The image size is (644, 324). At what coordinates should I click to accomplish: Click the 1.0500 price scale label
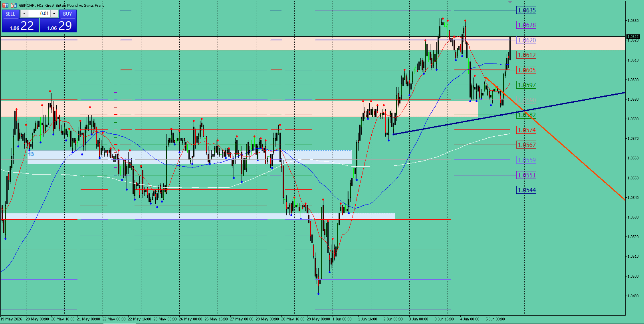coord(633,276)
